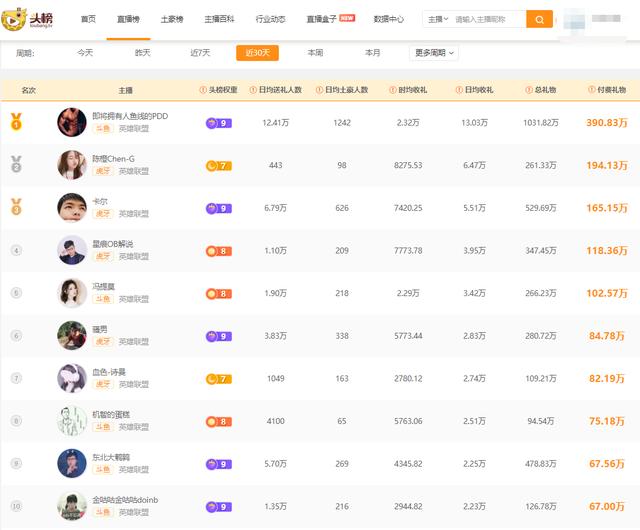Click level 9 badge in 骚男 row
The image size is (640, 530).
(219, 336)
